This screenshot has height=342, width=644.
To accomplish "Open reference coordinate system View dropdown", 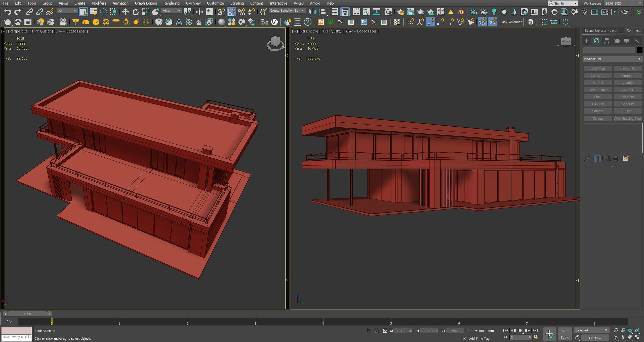I will click(x=172, y=11).
